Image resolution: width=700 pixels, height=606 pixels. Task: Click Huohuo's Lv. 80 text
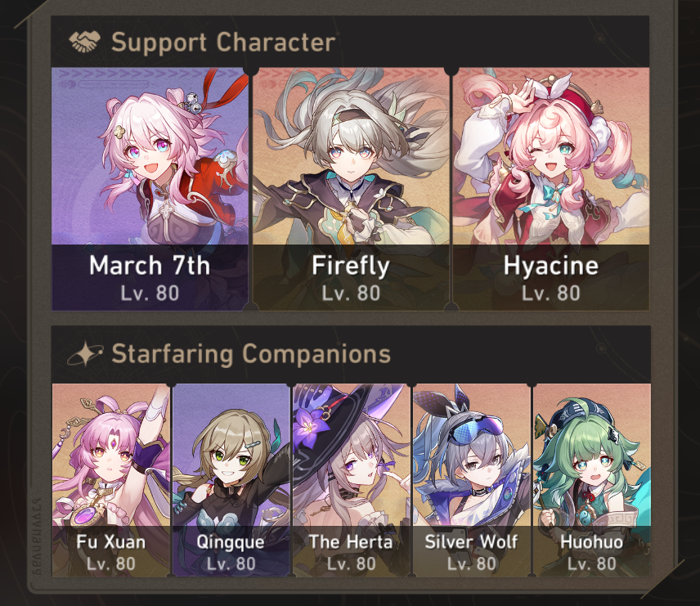[x=592, y=563]
